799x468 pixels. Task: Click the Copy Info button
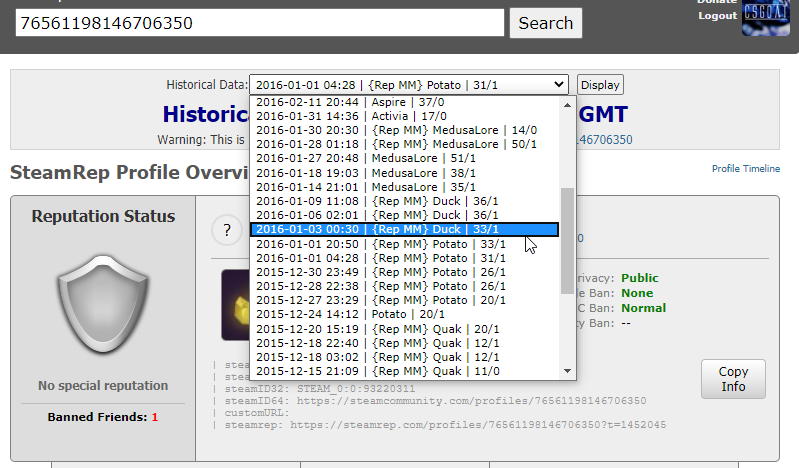coord(733,379)
